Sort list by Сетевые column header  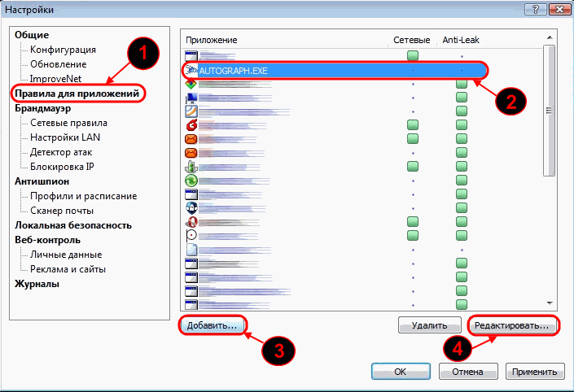point(412,39)
